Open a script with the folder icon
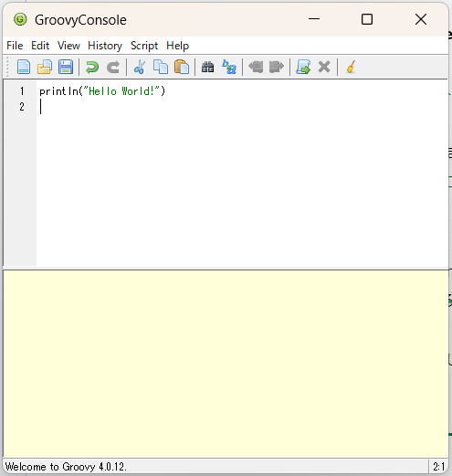The image size is (452, 476). (x=45, y=67)
